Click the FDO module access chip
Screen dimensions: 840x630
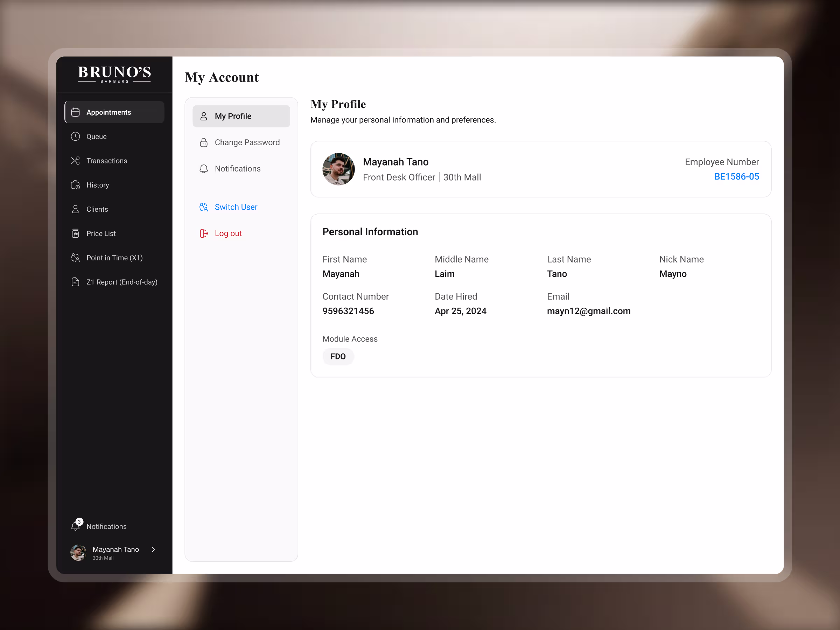pyautogui.click(x=338, y=357)
